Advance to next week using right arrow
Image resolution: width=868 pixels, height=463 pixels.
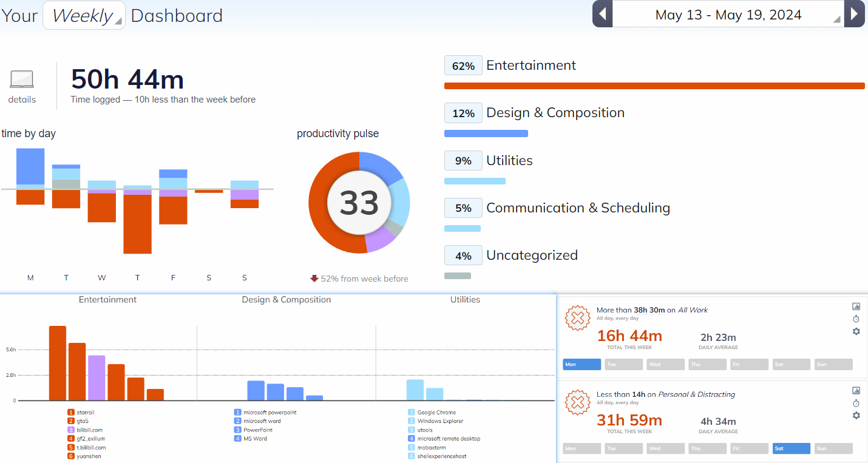tap(855, 14)
